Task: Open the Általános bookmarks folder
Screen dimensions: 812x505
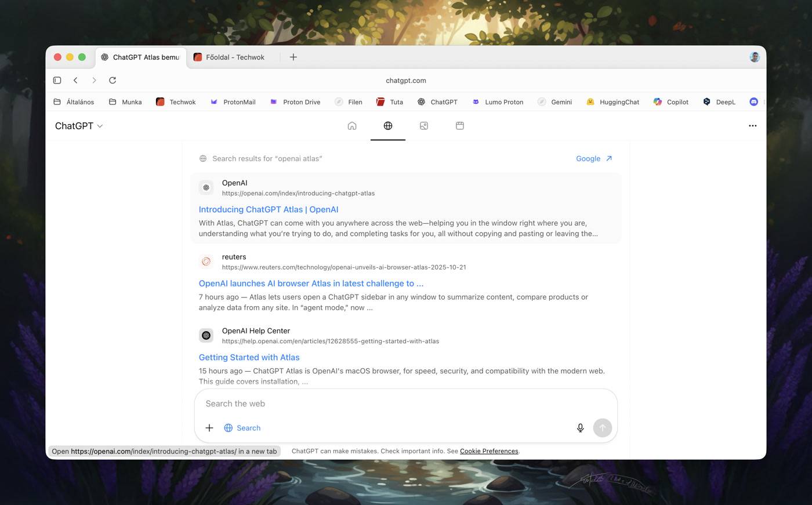Action: click(x=74, y=102)
